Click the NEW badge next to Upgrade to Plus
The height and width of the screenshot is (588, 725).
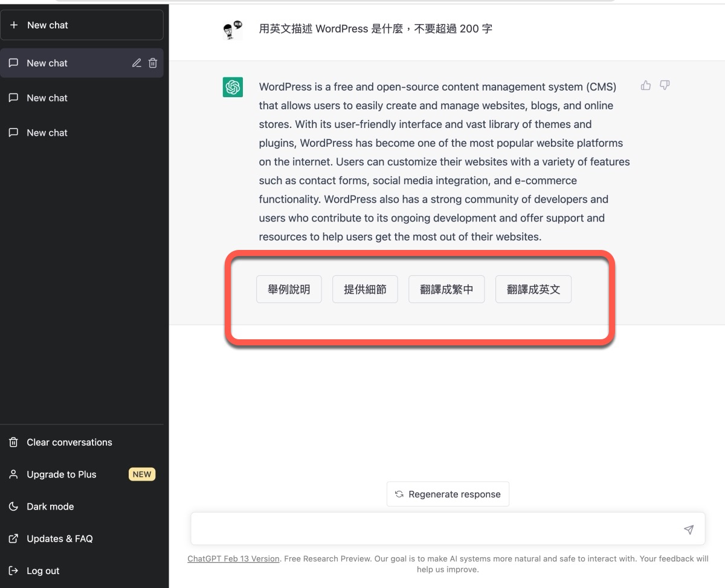pyautogui.click(x=142, y=475)
